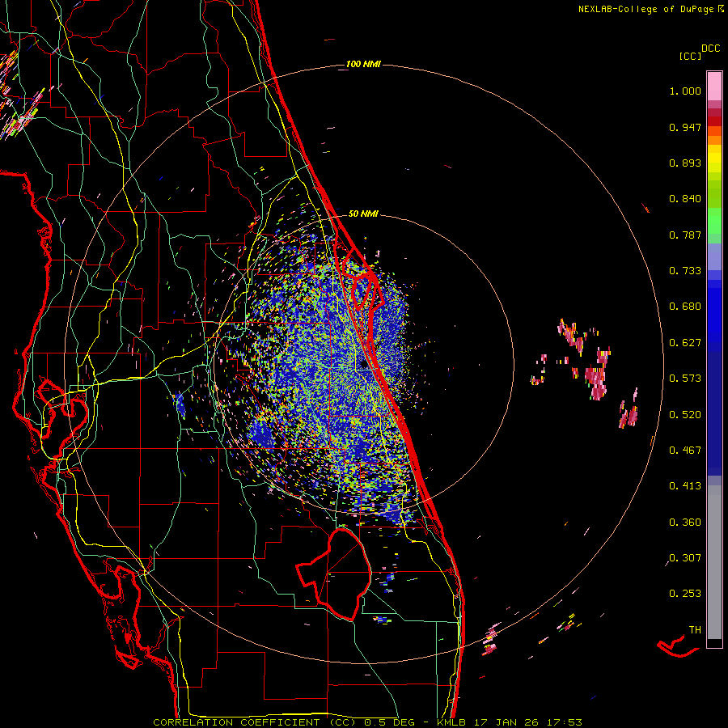Pick the gray segment of the color bar
The height and width of the screenshot is (728, 728).
(714, 562)
